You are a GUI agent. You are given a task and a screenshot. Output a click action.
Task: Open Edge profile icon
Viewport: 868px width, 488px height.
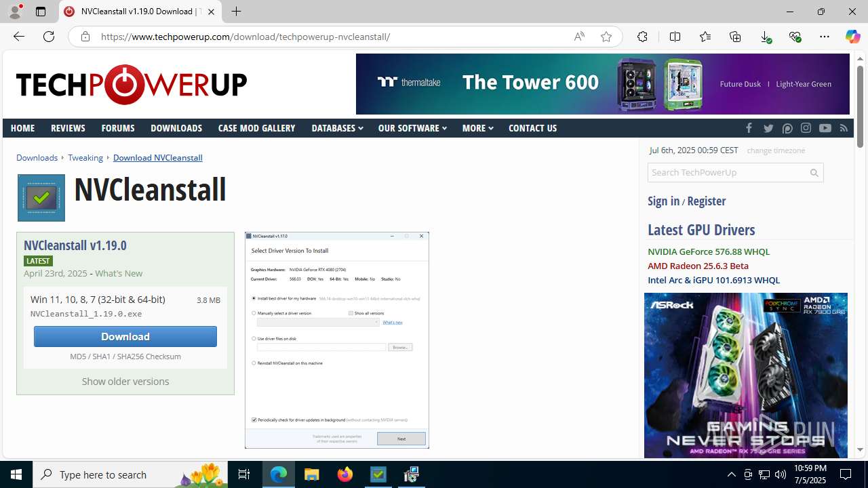[x=15, y=12]
